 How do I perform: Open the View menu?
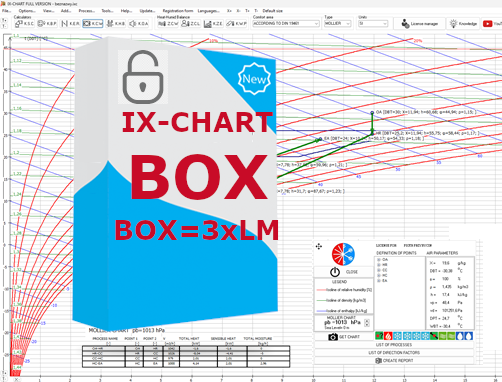coord(48,11)
